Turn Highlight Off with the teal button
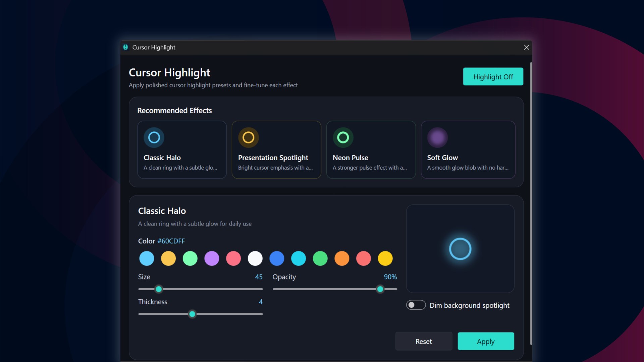The width and height of the screenshot is (644, 362). coord(493,76)
